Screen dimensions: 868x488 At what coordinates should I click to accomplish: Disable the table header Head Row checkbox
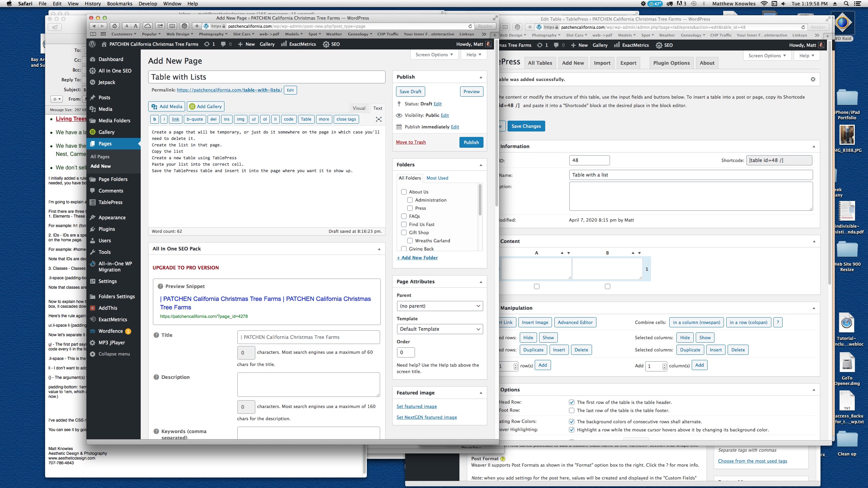pyautogui.click(x=572, y=402)
